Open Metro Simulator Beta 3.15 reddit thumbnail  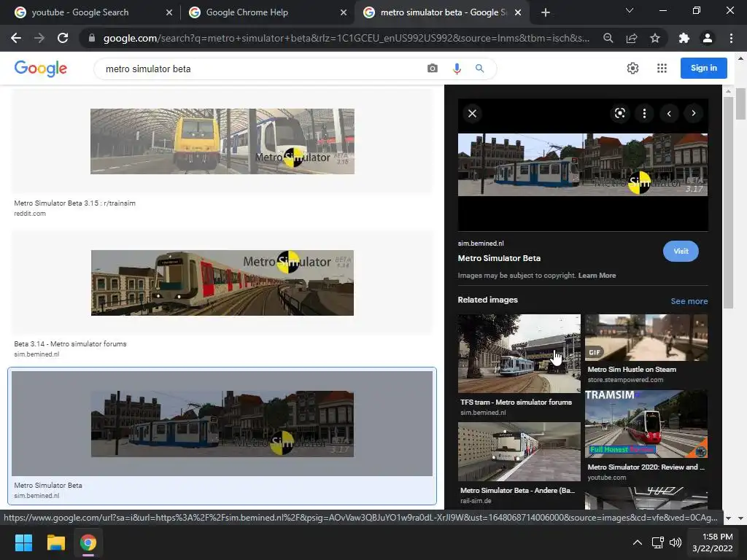[x=222, y=141]
